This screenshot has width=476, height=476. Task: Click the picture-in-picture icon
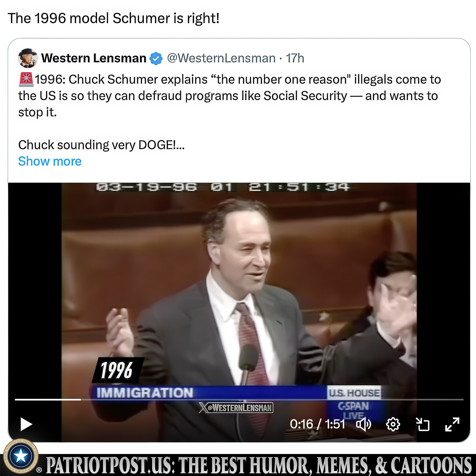(423, 424)
